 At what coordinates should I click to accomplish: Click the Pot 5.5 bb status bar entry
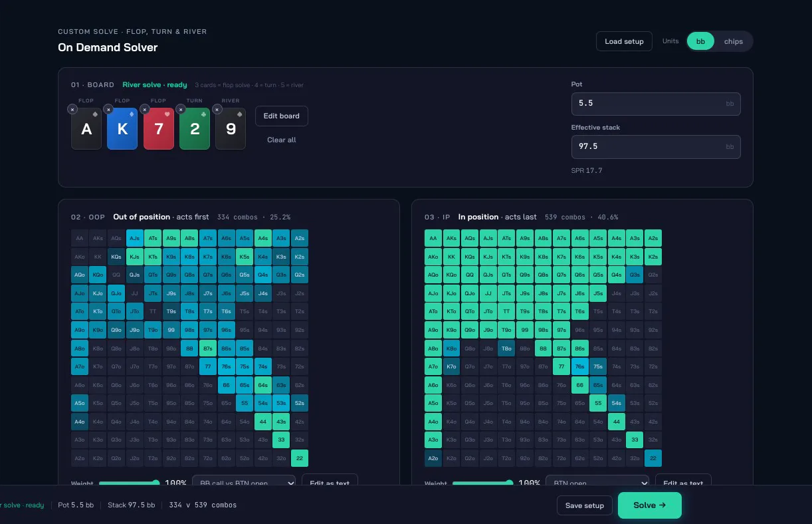pos(76,505)
